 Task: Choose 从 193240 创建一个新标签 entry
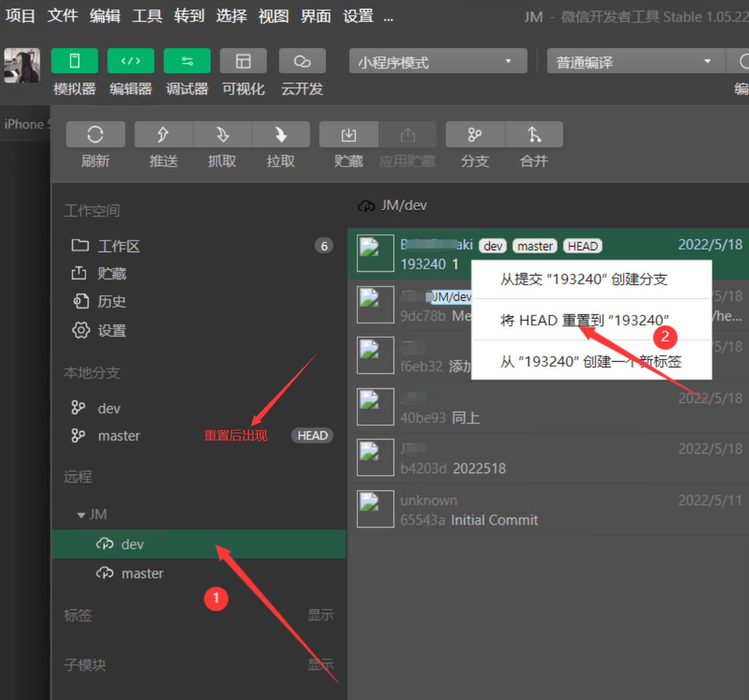point(591,362)
